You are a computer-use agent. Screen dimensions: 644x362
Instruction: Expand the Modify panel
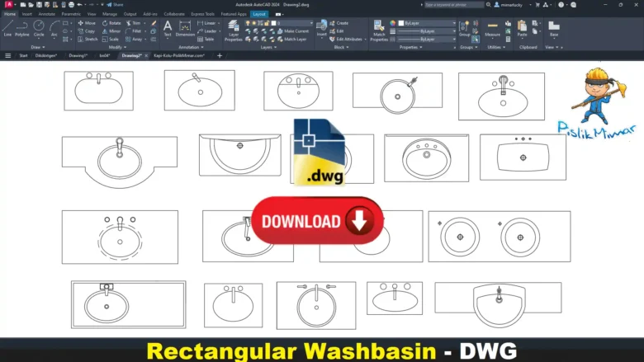[117, 47]
